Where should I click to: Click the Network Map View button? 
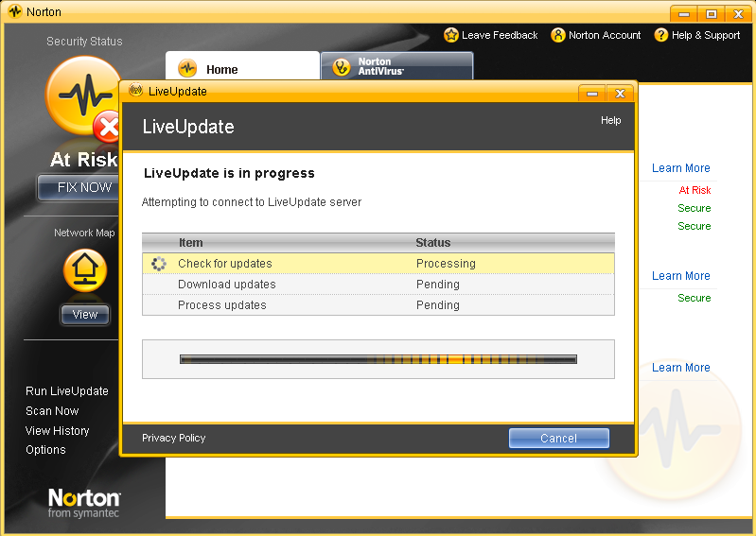tap(85, 315)
